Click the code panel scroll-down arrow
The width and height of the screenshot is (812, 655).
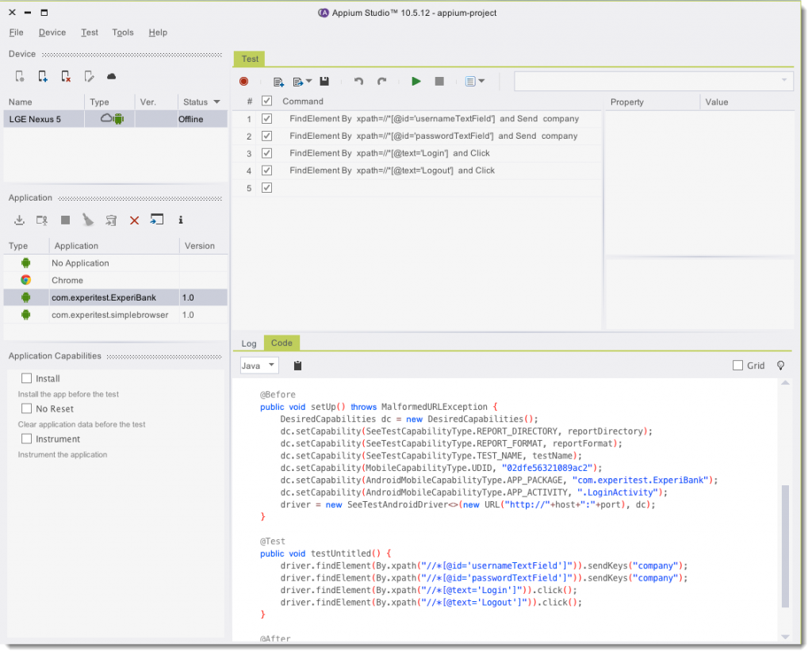coord(786,637)
